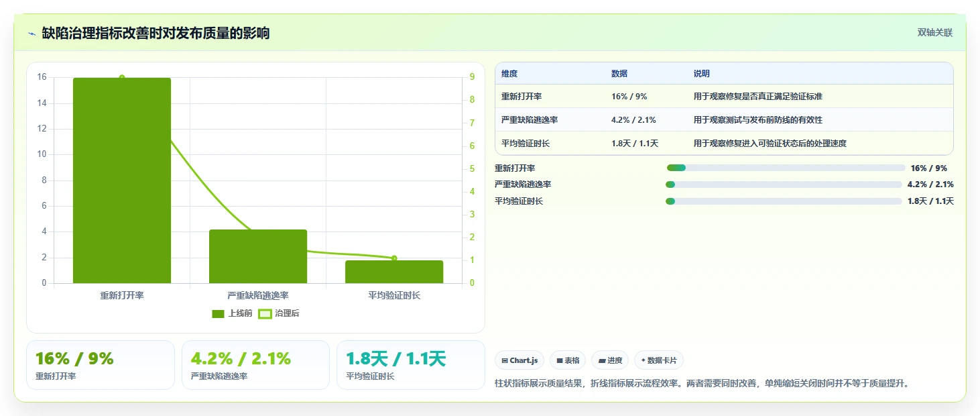
Task: Select the 表格 tag
Action: (568, 360)
